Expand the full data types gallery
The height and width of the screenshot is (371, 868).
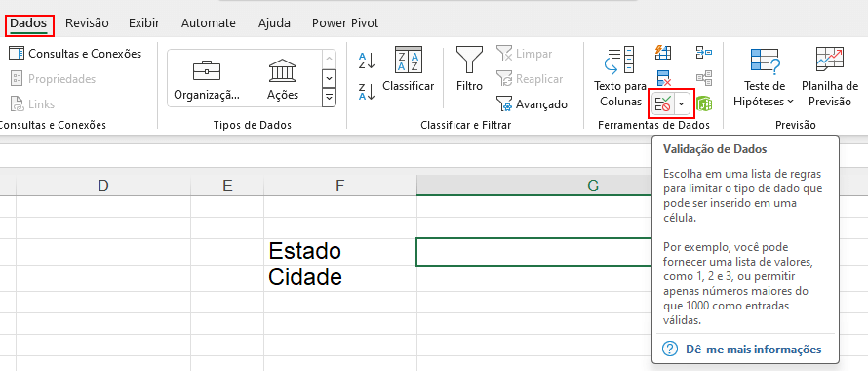click(329, 97)
